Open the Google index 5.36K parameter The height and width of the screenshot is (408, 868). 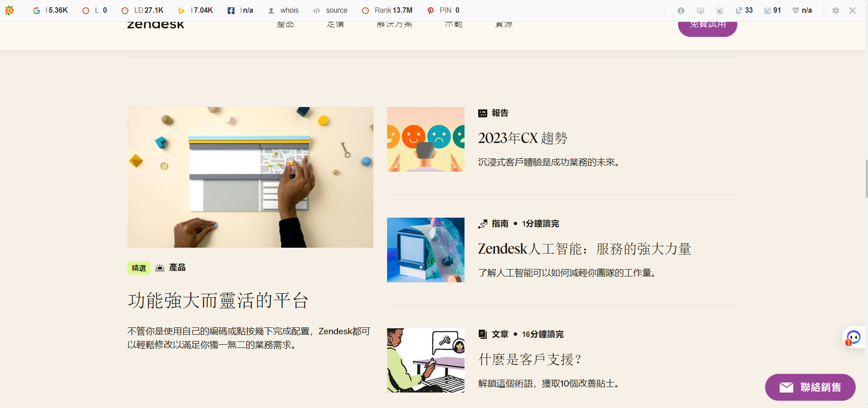pyautogui.click(x=51, y=10)
